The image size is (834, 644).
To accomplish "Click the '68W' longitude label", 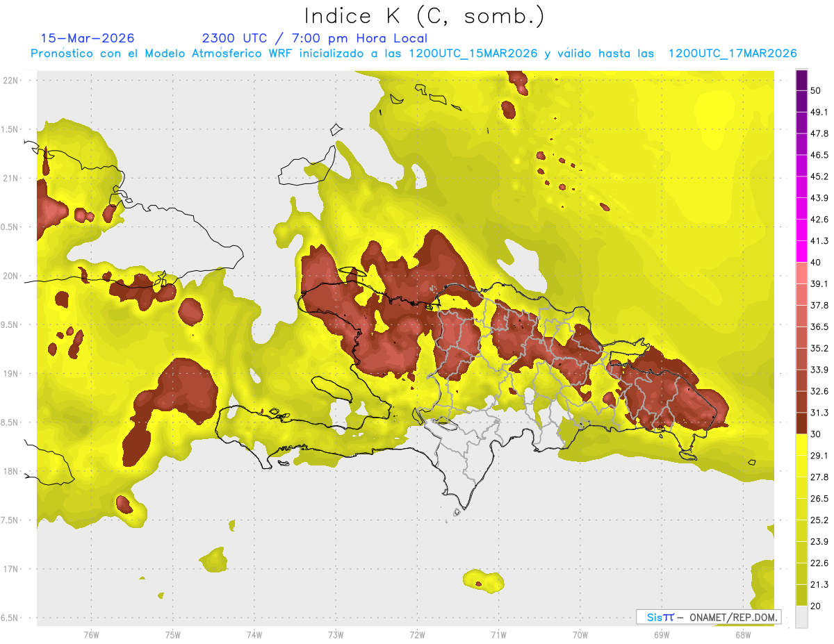I will click(743, 635).
